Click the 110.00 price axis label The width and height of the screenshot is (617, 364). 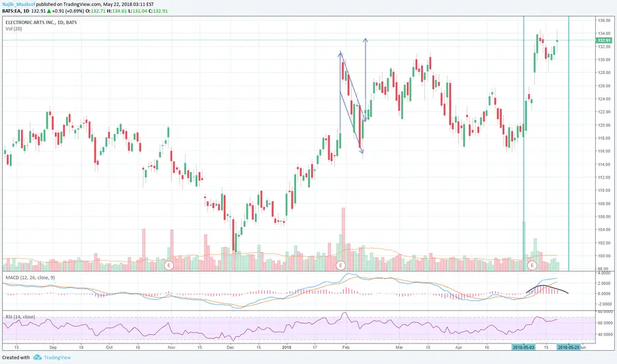pos(604,191)
